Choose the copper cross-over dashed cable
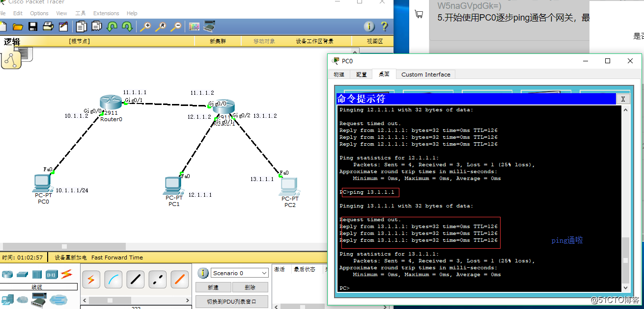 (158, 280)
